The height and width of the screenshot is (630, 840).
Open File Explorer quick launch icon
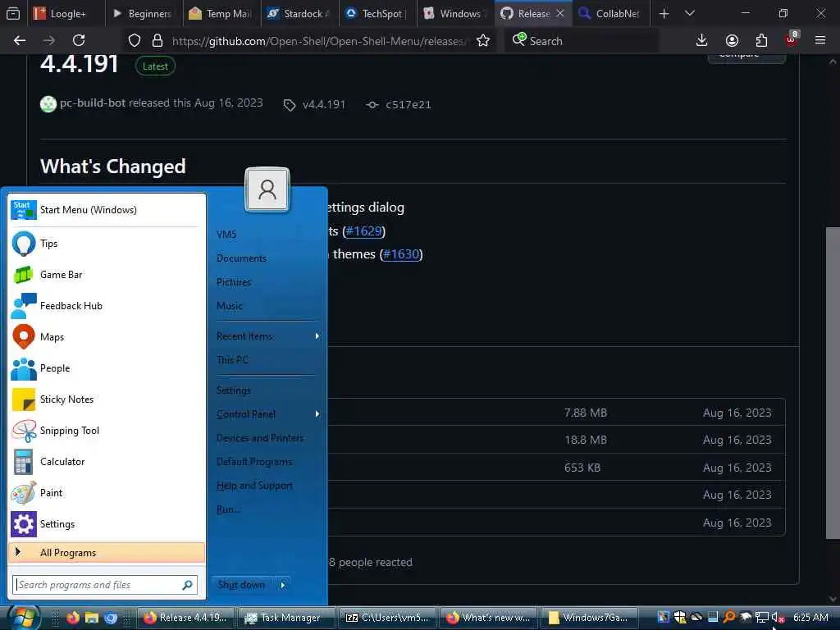tap(92, 618)
